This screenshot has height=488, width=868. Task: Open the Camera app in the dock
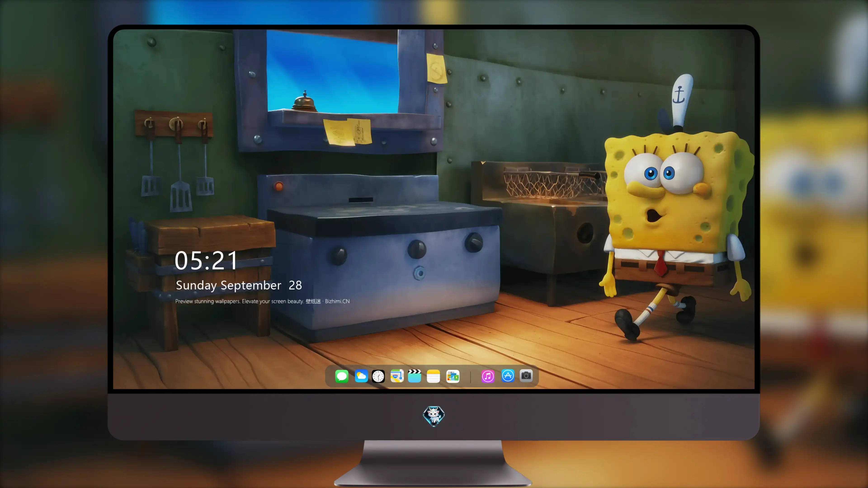(526, 376)
